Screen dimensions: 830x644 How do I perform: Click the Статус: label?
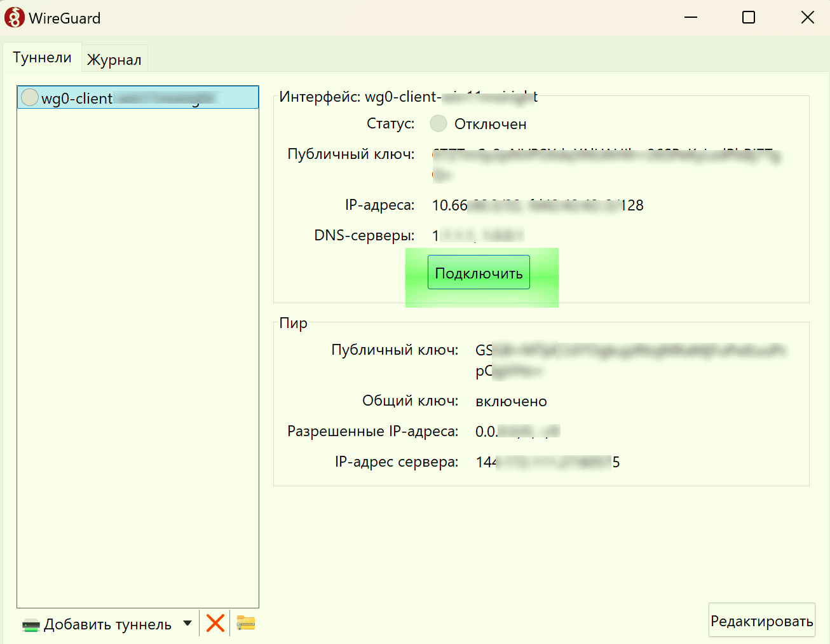point(390,123)
